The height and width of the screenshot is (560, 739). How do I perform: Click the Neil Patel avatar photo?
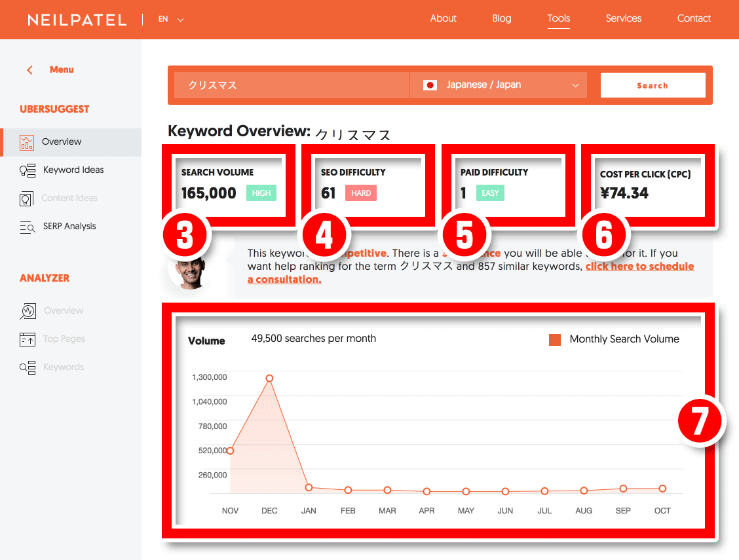point(190,272)
